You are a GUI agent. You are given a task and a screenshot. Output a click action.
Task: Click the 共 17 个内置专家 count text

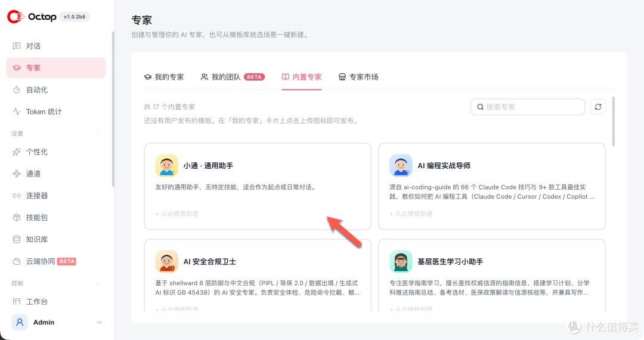tap(169, 107)
